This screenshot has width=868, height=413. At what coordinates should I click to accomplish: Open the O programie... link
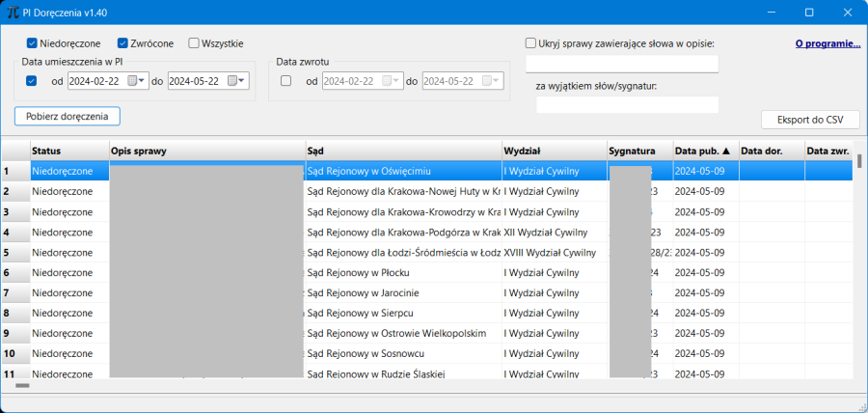click(827, 43)
